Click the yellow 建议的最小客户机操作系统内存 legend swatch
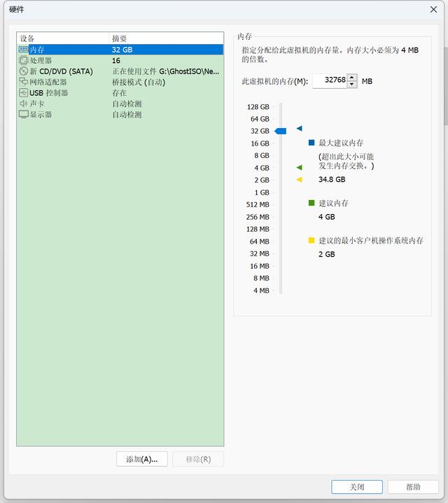Screen dimensions: 448x503 311,240
